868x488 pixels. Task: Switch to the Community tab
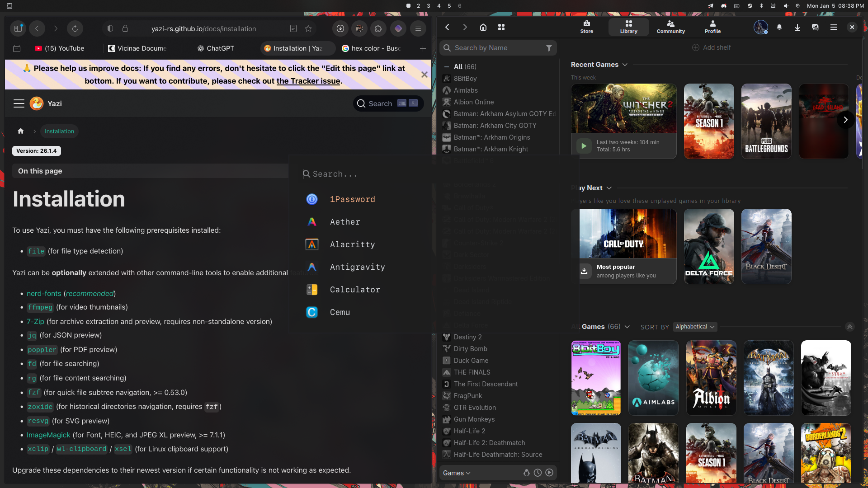(x=671, y=27)
